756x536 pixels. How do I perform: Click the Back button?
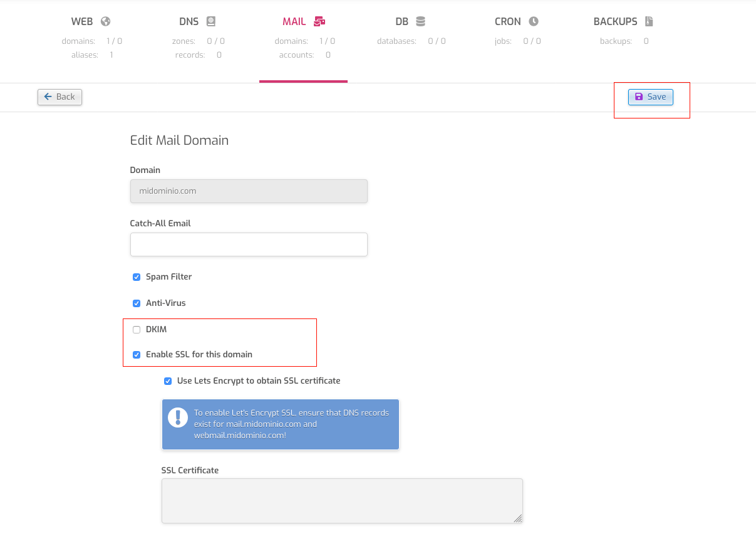click(60, 97)
